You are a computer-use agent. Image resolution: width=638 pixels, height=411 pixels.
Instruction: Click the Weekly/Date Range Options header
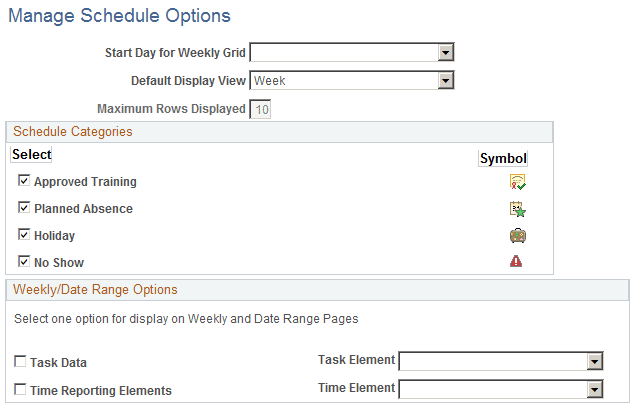click(95, 290)
